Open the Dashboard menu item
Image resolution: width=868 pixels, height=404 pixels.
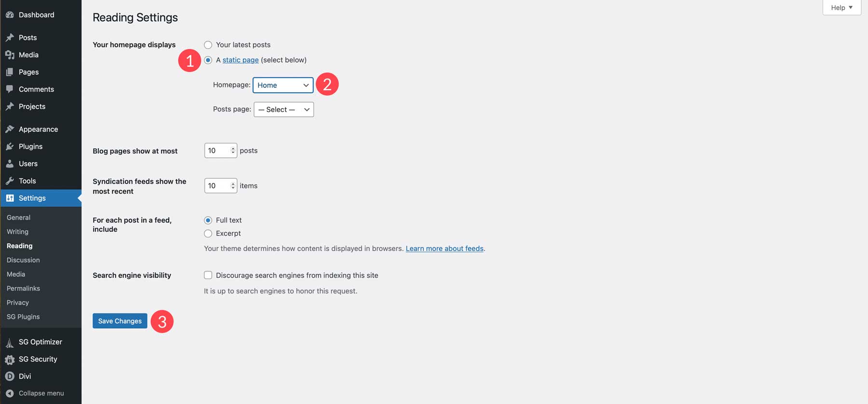[36, 15]
